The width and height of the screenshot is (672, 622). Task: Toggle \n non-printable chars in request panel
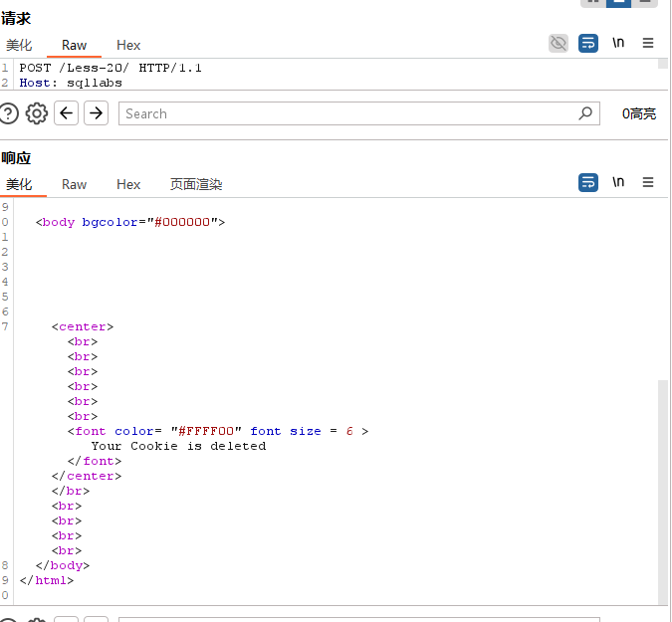[x=618, y=44]
